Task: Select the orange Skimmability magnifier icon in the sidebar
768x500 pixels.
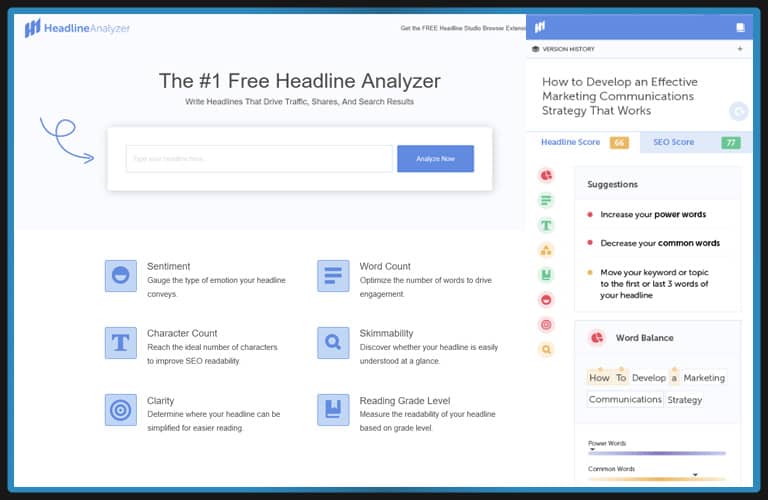Action: click(x=546, y=349)
